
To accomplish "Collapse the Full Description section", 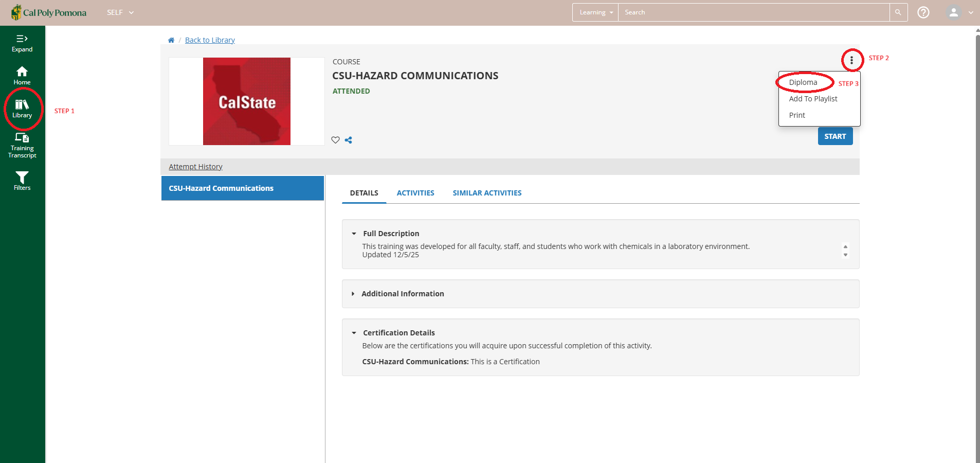I will click(x=354, y=233).
